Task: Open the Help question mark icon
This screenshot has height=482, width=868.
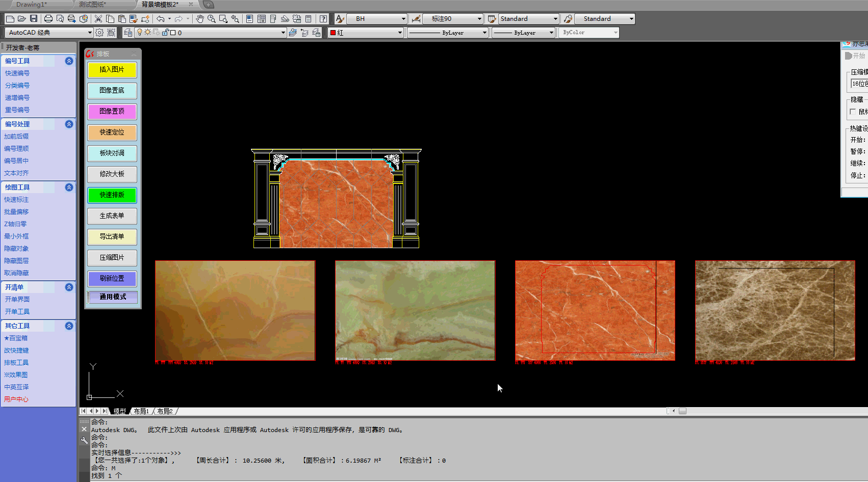Action: point(323,19)
